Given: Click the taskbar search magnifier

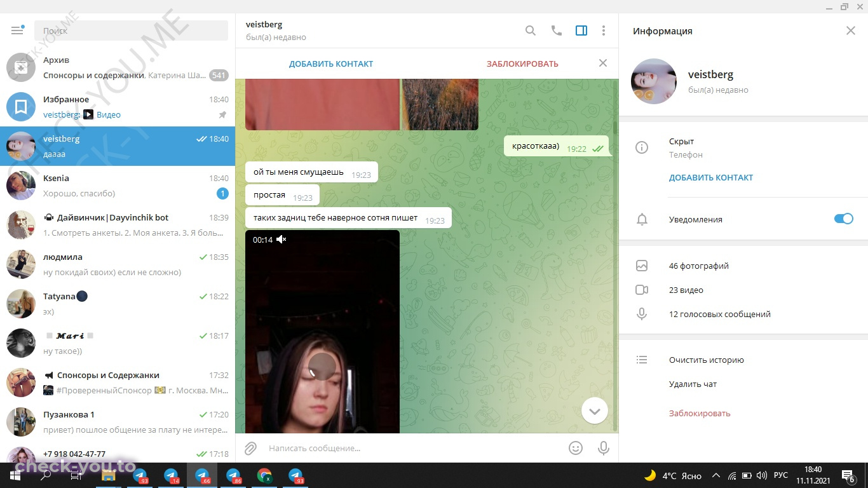Looking at the screenshot, I should point(46,475).
